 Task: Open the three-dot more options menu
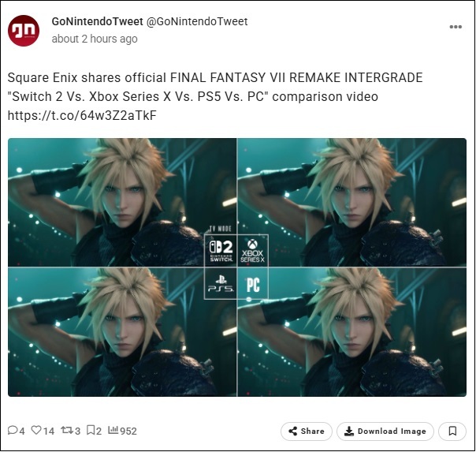(x=456, y=27)
